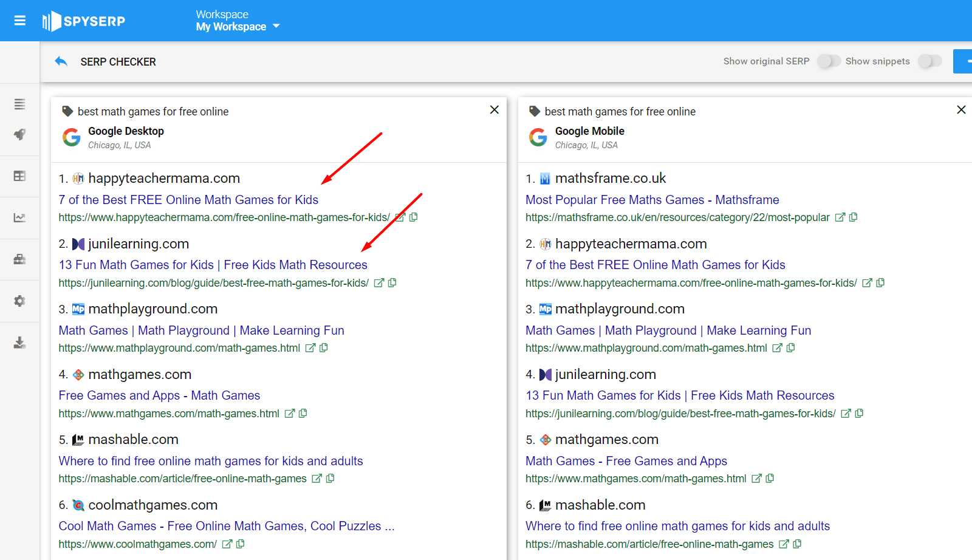This screenshot has height=560, width=972.
Task: Copy Desktop junilearning URL
Action: (x=392, y=283)
